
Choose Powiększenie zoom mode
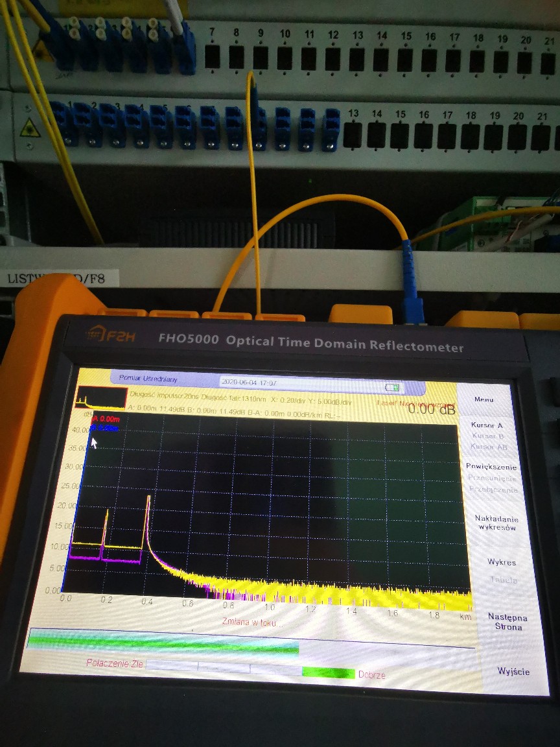(491, 466)
